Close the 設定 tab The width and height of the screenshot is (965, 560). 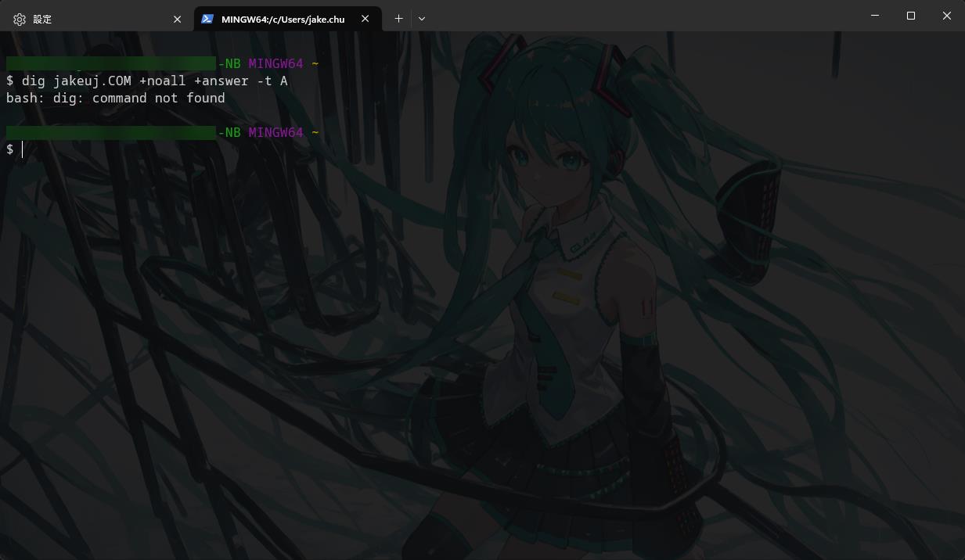pos(178,19)
